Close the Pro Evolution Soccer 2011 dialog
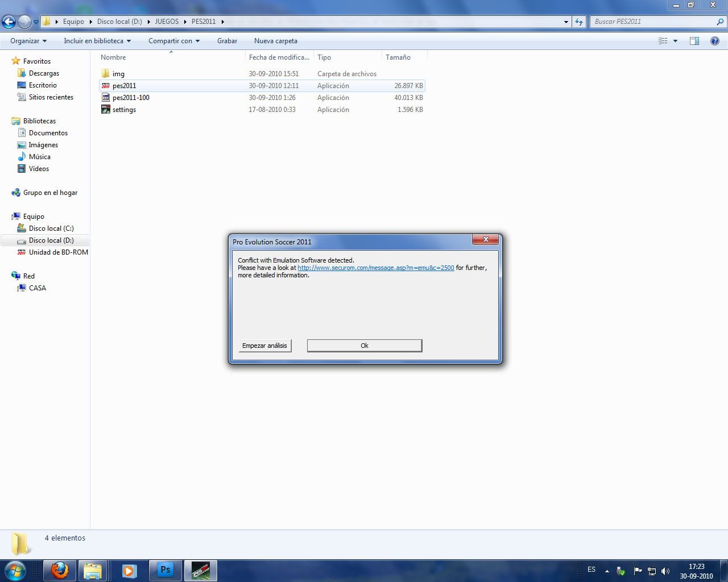Viewport: 728px width, 582px height. point(486,240)
